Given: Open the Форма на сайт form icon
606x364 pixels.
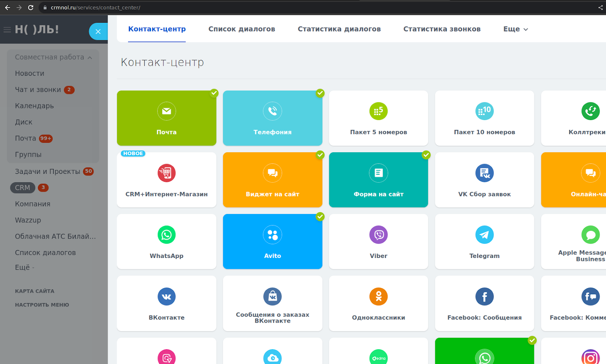Looking at the screenshot, I should coord(379,173).
